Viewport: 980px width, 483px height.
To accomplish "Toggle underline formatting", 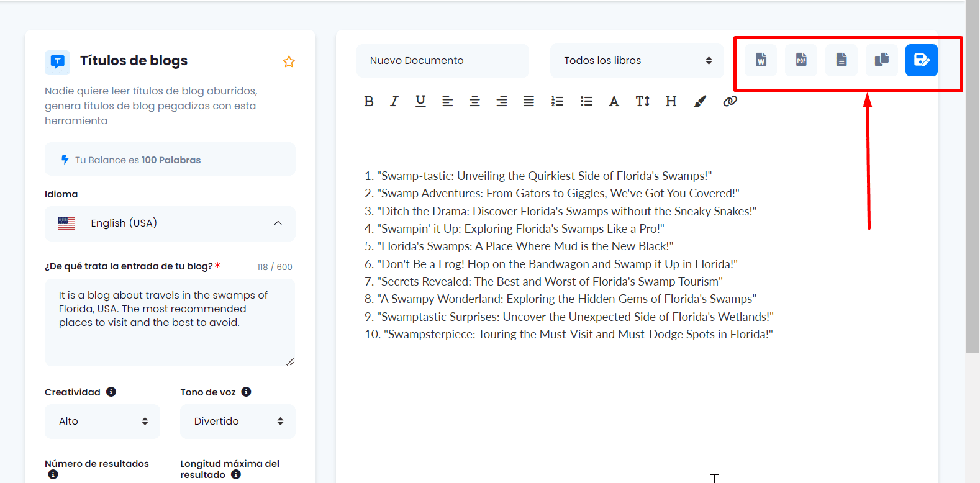I will point(420,101).
